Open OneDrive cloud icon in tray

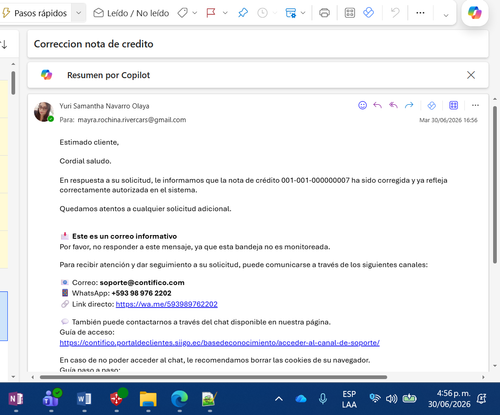pos(301,399)
